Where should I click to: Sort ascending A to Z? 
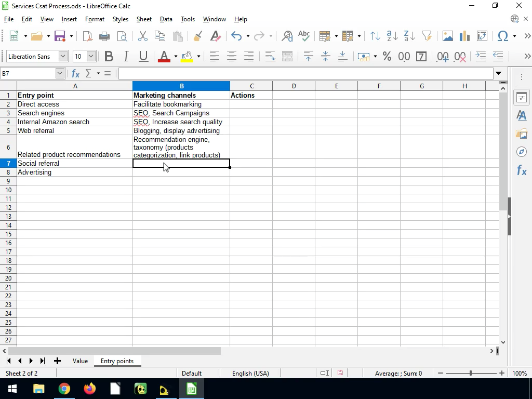click(x=392, y=36)
